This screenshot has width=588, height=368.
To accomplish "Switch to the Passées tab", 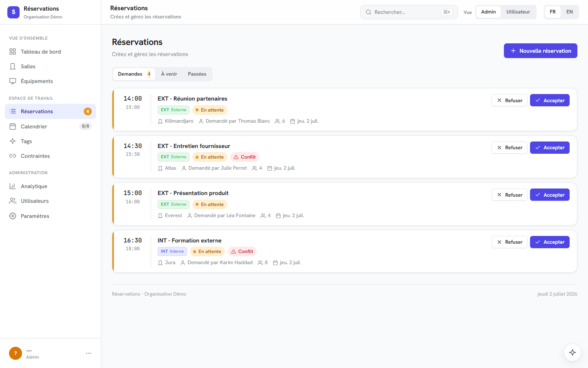I will click(x=197, y=74).
